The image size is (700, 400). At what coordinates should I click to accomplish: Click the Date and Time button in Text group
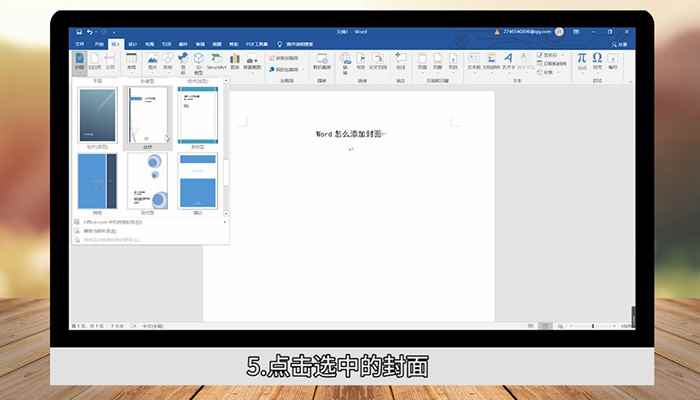[552, 63]
